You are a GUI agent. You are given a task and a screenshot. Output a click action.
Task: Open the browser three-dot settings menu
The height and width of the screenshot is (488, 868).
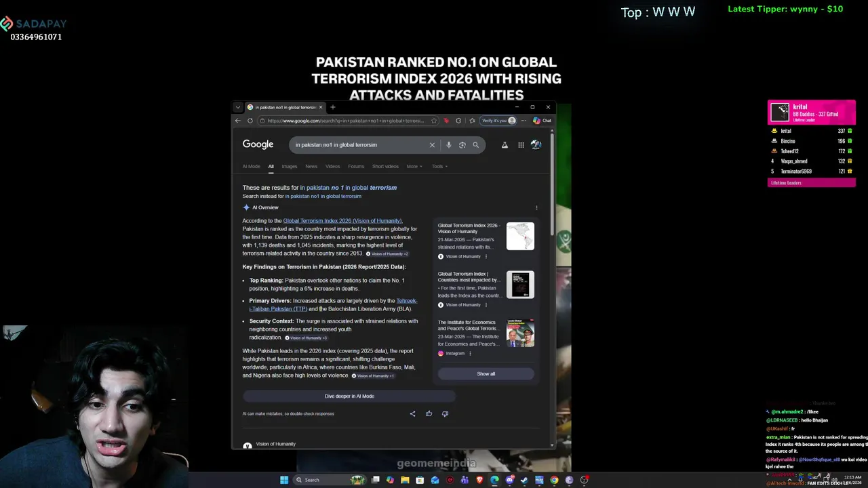pyautogui.click(x=524, y=121)
